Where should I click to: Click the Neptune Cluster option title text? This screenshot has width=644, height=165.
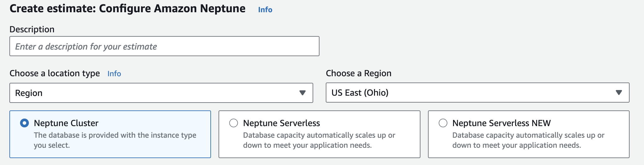tap(66, 123)
